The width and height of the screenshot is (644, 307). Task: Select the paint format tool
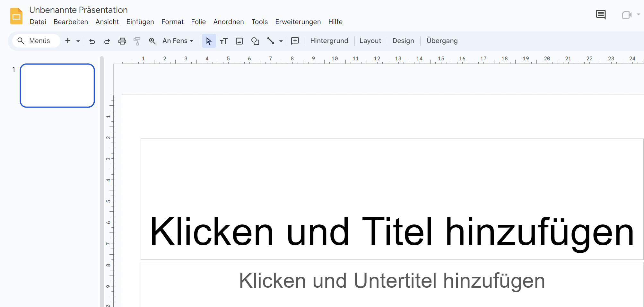tap(137, 41)
